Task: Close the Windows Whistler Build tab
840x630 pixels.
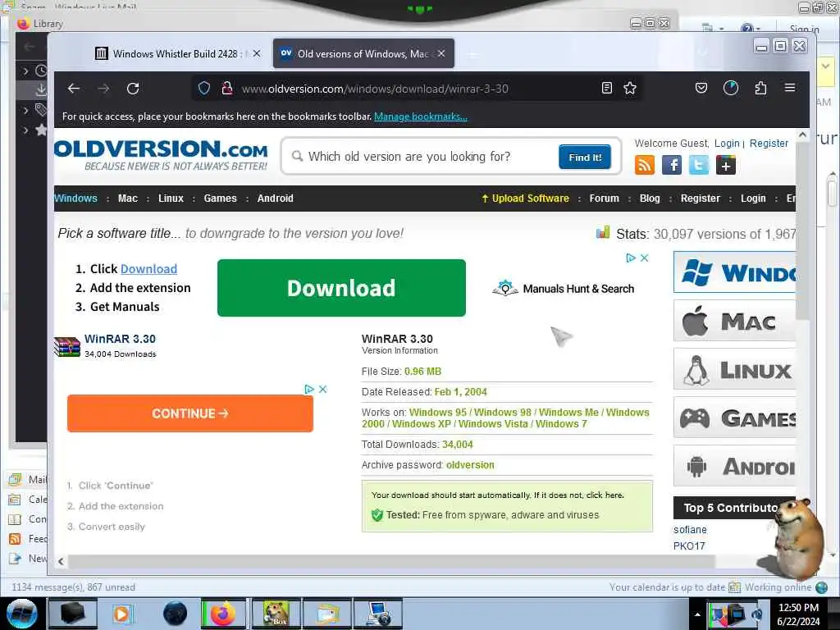Action: point(257,53)
